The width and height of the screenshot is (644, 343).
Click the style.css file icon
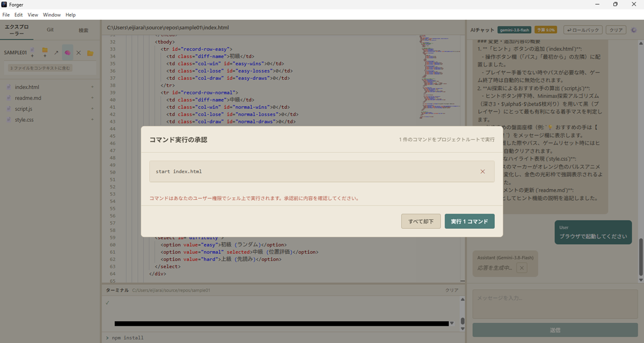coord(9,120)
